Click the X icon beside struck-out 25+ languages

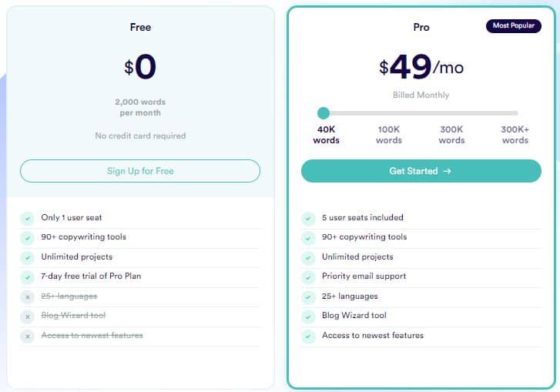click(x=28, y=297)
